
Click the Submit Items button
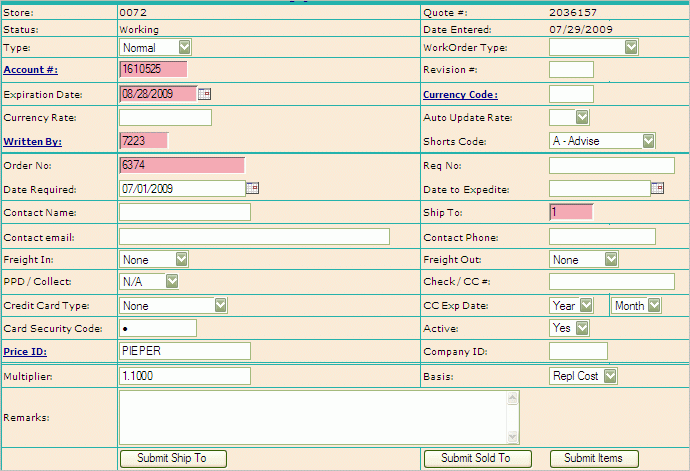pos(593,458)
